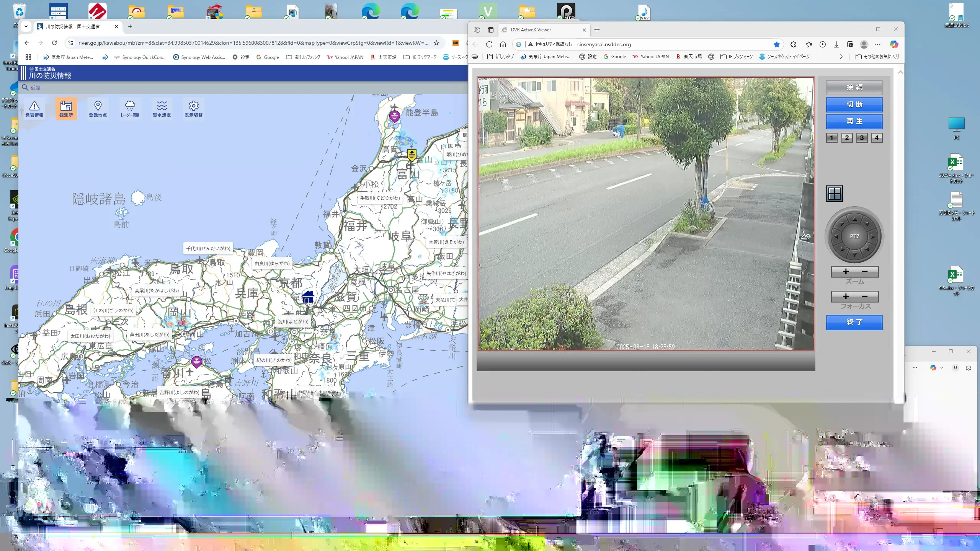Select camera channel 1 button

coord(831,138)
